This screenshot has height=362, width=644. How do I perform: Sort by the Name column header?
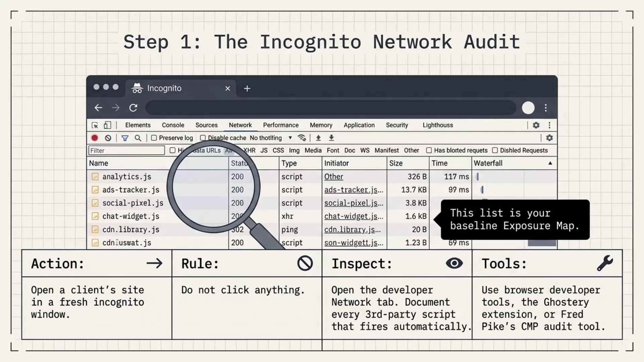99,163
